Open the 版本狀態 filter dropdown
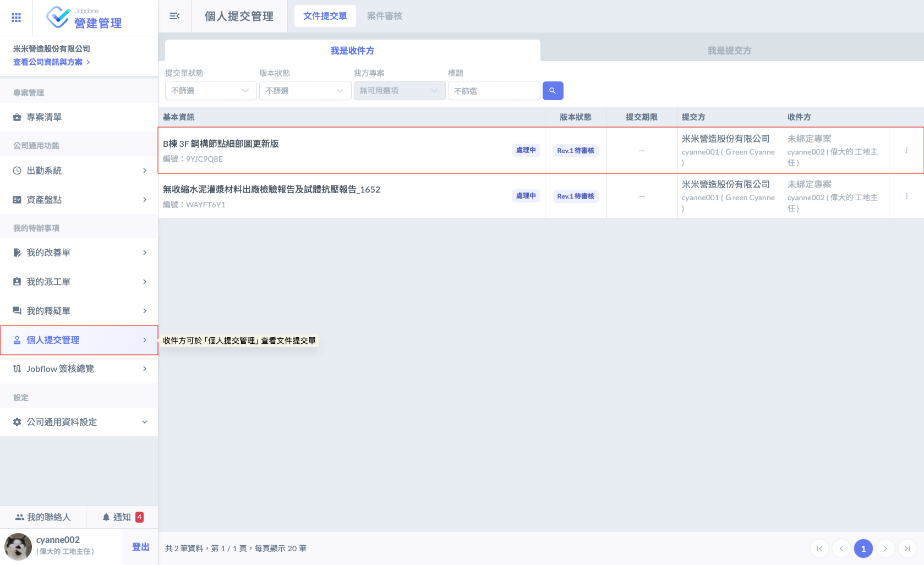Screen dimensions: 924x565 [x=305, y=91]
